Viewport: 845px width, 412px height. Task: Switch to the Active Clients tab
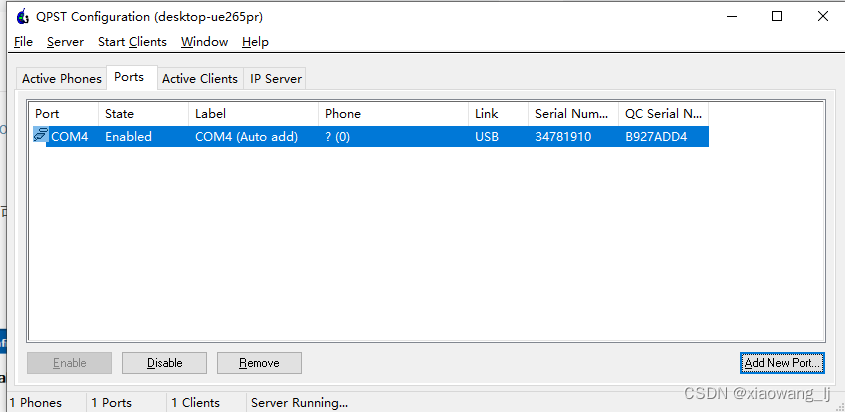[200, 79]
